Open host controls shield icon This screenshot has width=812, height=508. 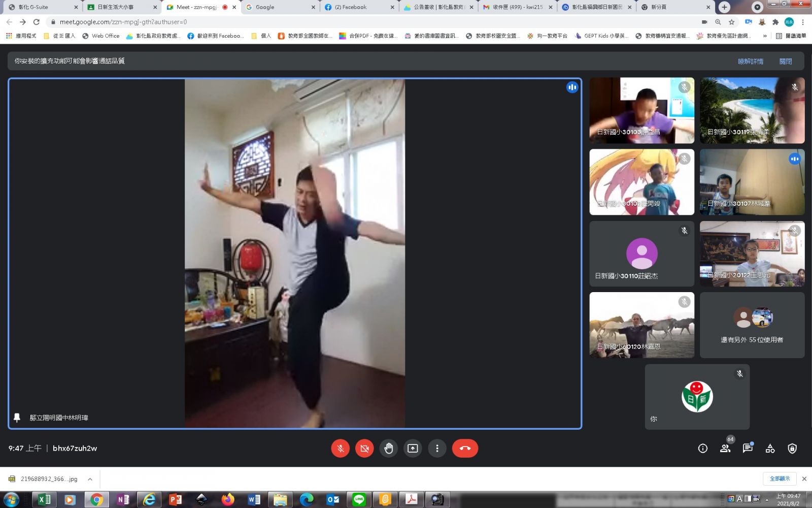[792, 448]
